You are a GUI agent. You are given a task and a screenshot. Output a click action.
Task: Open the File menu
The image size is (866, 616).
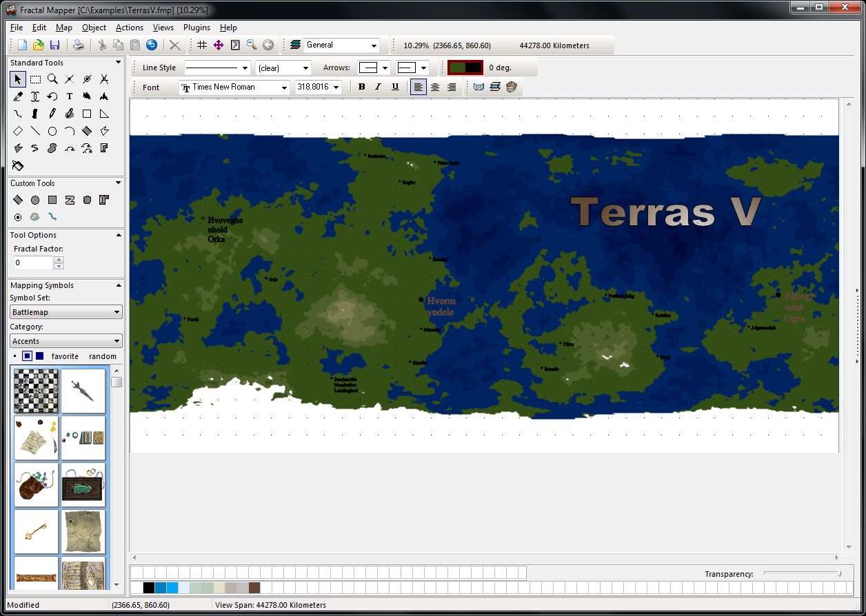[17, 28]
